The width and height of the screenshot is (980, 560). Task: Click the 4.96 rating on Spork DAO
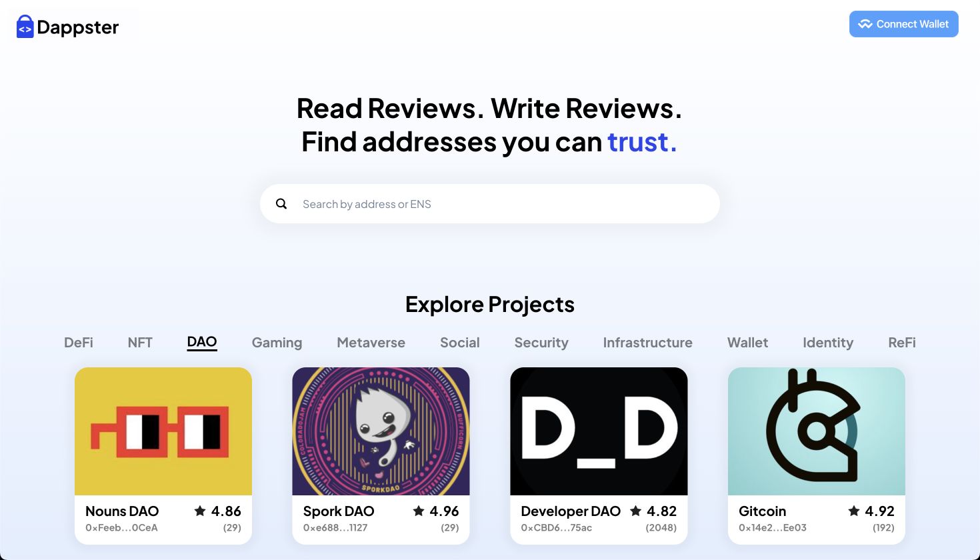[444, 511]
